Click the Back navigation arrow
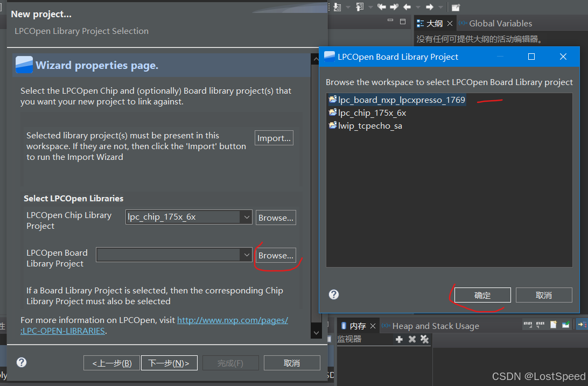Viewport: 588px width, 386px height. coord(407,7)
